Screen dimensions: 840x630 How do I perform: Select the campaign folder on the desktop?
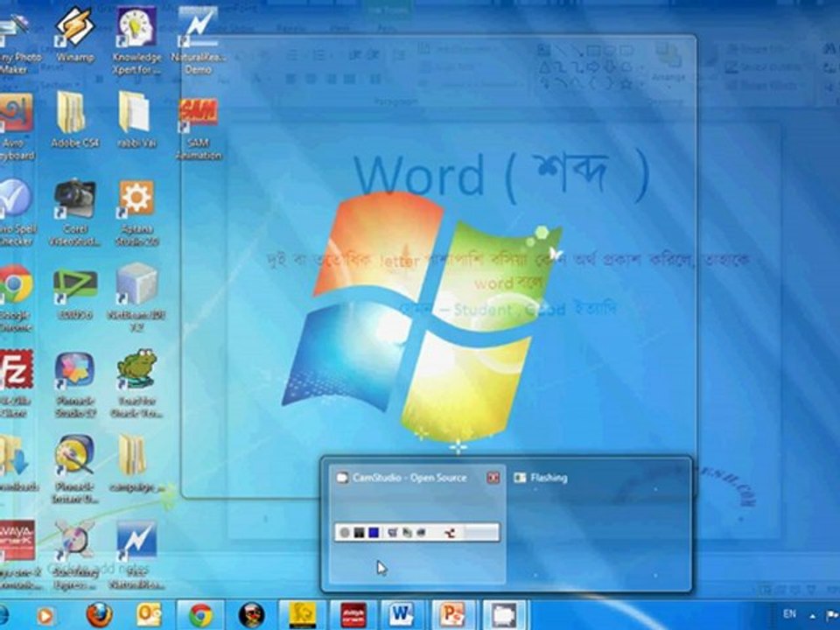click(136, 465)
